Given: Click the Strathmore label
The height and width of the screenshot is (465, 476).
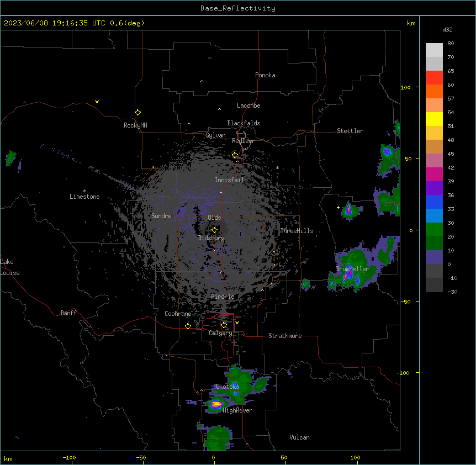Looking at the screenshot, I should (x=285, y=336).
